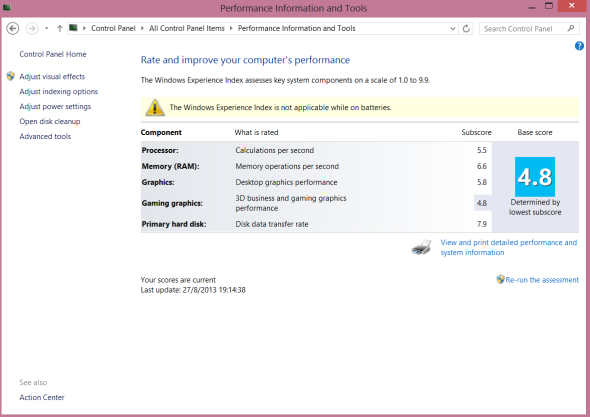The image size is (590, 417).
Task: Click the 4.8 base score tile
Action: pos(535,177)
